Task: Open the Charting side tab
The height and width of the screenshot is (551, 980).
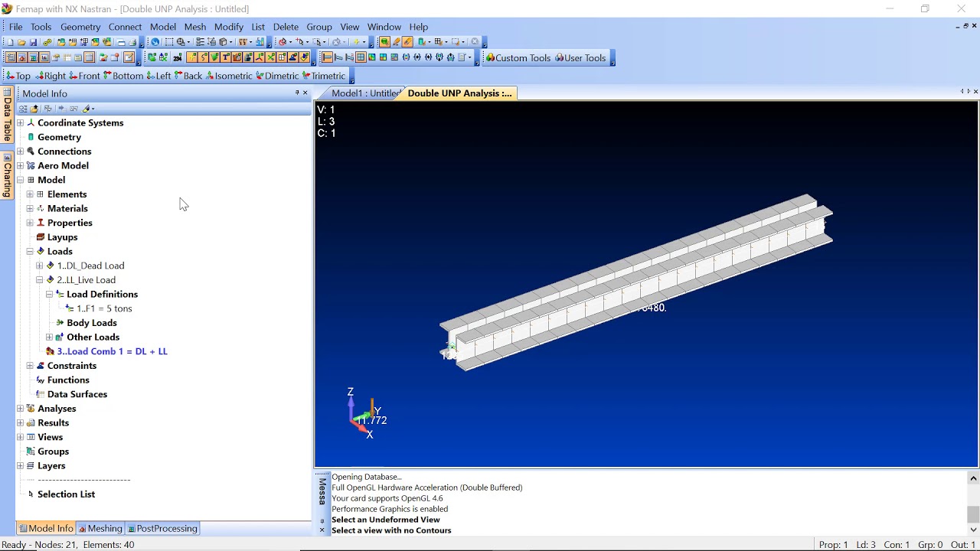Action: pyautogui.click(x=8, y=176)
